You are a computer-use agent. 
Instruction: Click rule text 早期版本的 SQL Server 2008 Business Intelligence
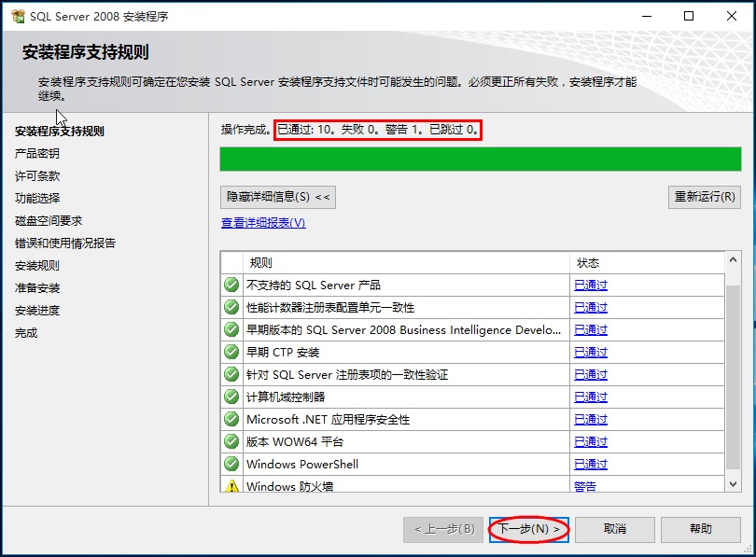point(403,330)
